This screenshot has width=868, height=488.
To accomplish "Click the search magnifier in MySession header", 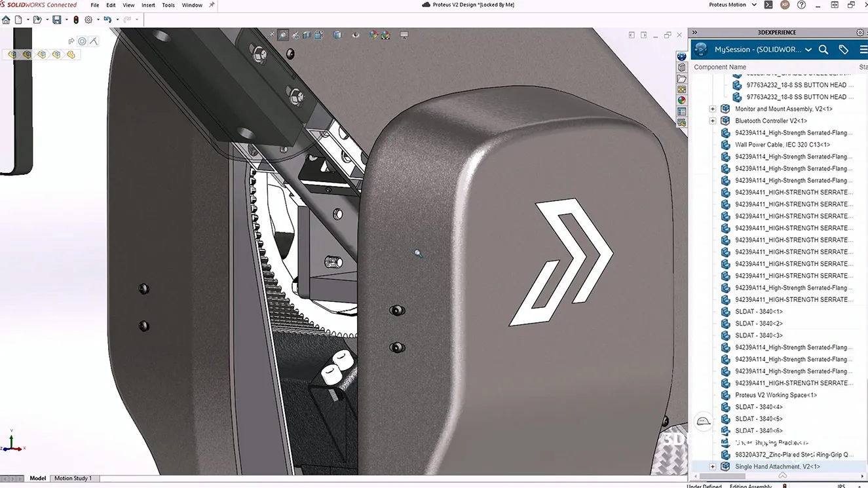I will [x=823, y=49].
